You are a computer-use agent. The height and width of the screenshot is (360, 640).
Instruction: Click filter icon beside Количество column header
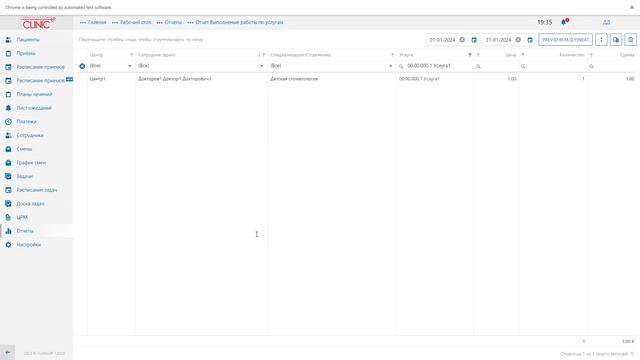click(523, 55)
